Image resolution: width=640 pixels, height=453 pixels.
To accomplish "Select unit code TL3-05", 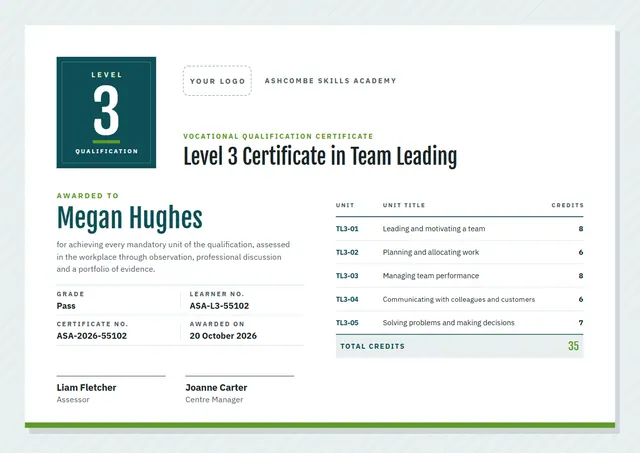I will coord(347,323).
